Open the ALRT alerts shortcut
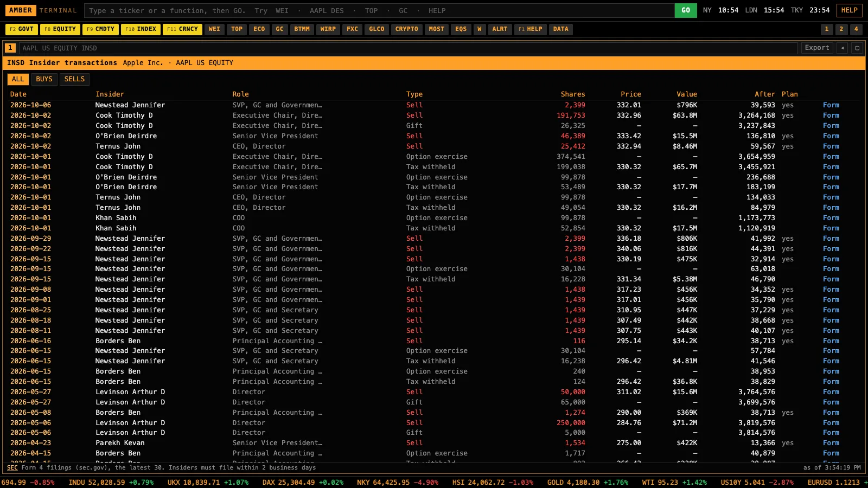The height and width of the screenshot is (488, 868). click(500, 29)
